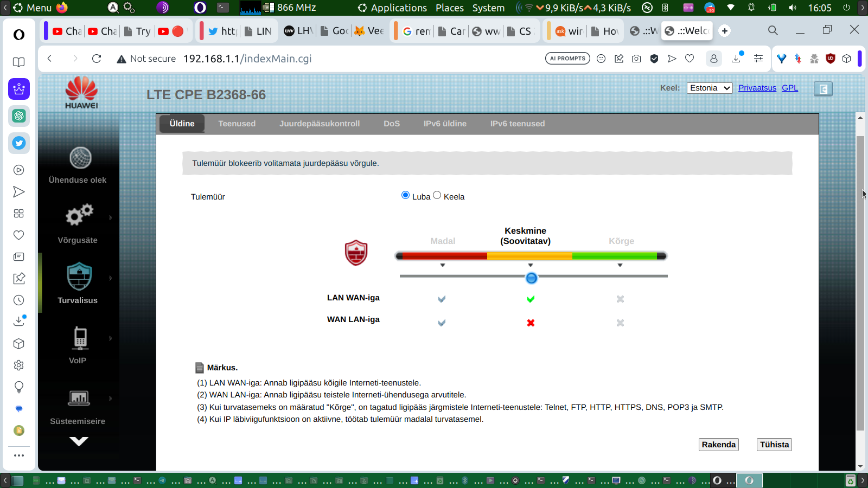Open the Süsteemiseire monitor icon

[79, 398]
